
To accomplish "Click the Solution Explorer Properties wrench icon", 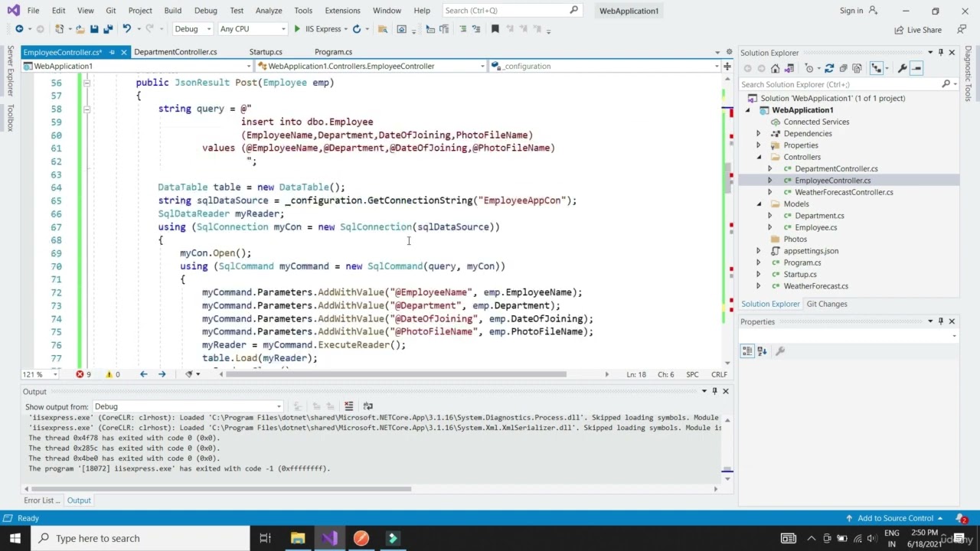I will (x=902, y=69).
